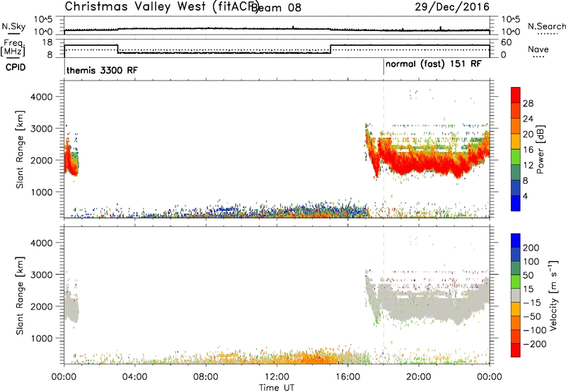Click the '60' Nave axis tick label
Viewport: 566px width, 392px height.
pos(507,42)
